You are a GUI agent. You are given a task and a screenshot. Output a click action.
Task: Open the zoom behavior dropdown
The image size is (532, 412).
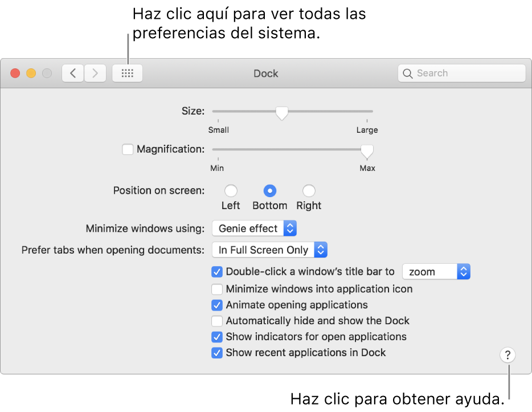[x=436, y=272]
